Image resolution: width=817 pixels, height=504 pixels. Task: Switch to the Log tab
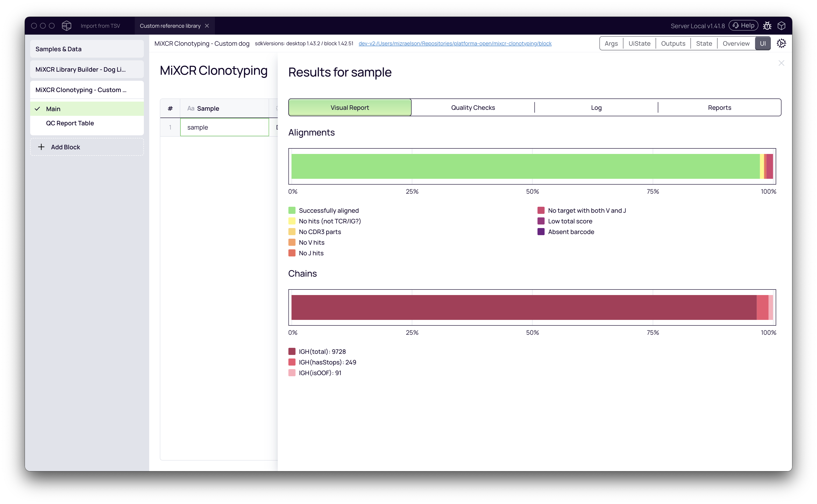pos(596,108)
